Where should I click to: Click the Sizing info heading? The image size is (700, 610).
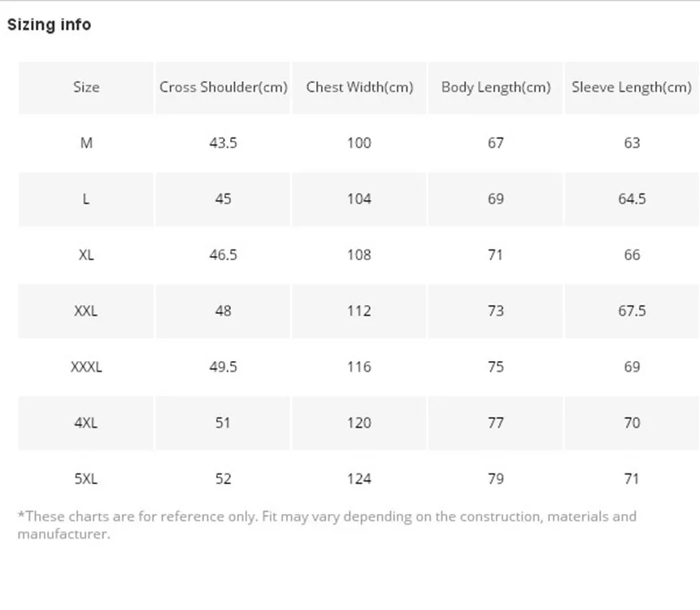tap(49, 25)
